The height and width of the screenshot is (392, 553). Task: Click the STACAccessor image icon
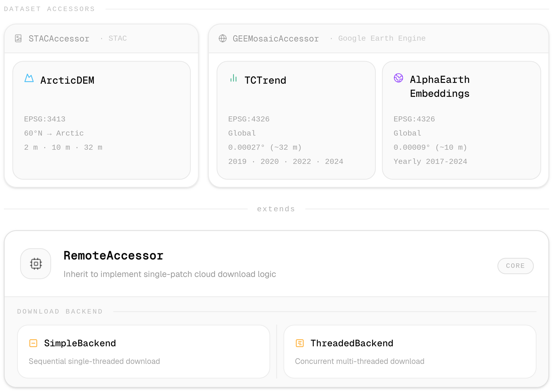18,38
